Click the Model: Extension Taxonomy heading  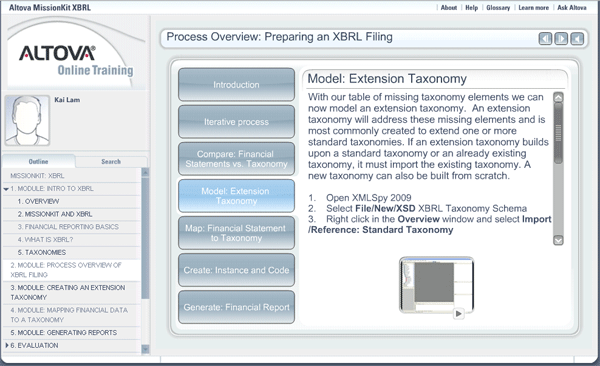387,78
